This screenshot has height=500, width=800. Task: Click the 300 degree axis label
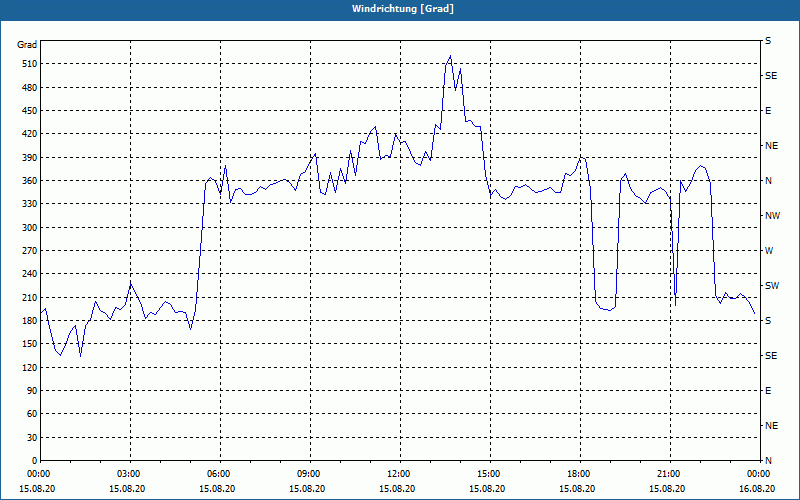pos(30,228)
